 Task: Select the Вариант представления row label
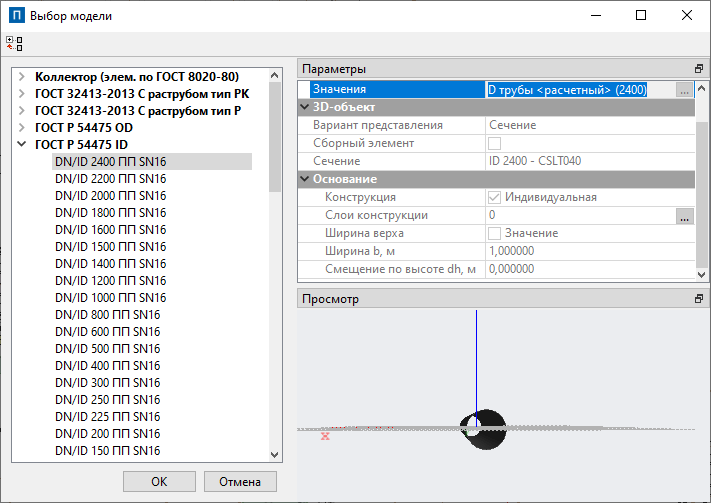point(378,125)
